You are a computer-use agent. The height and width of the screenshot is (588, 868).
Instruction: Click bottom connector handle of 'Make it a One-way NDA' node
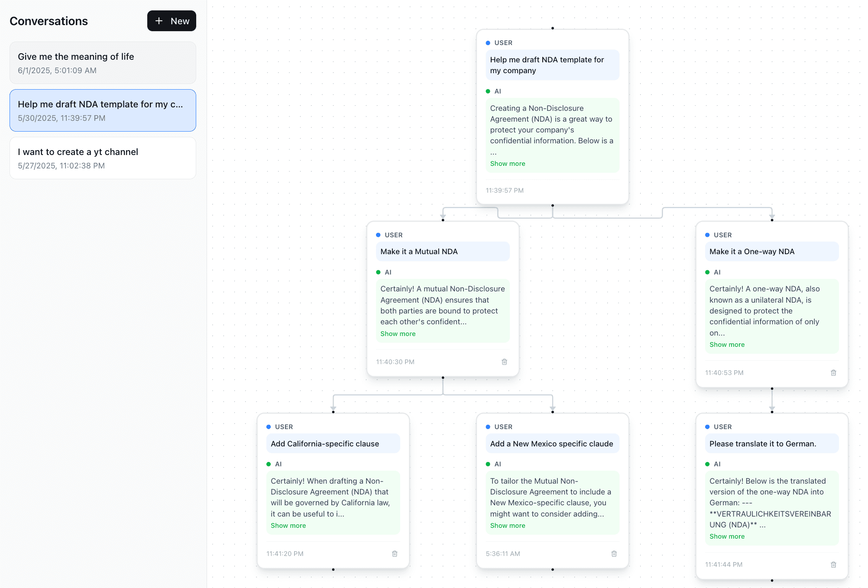[x=772, y=388]
